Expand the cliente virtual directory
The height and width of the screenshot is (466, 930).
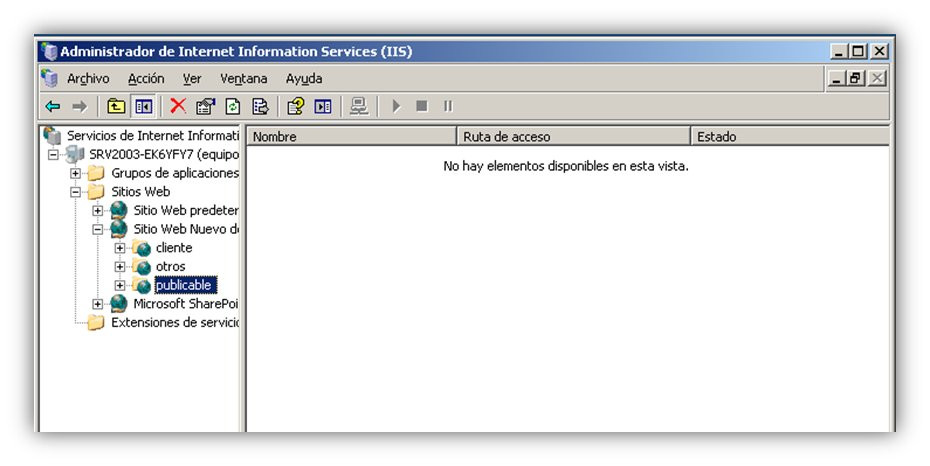(120, 248)
